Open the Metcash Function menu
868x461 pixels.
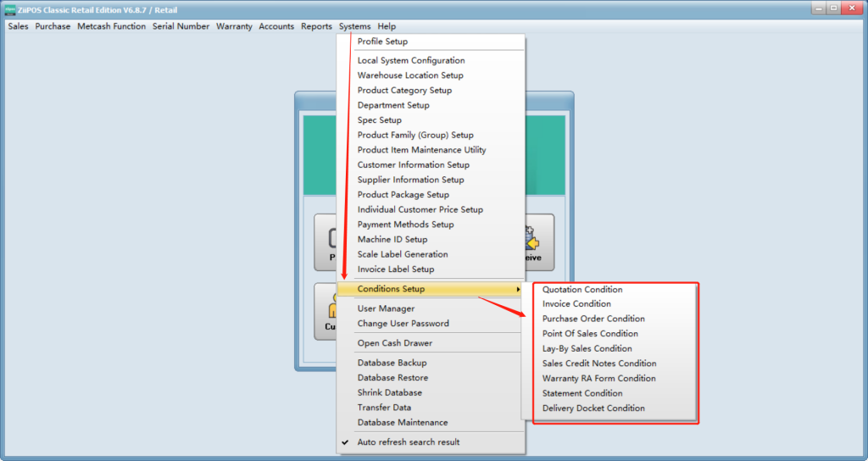pos(111,26)
